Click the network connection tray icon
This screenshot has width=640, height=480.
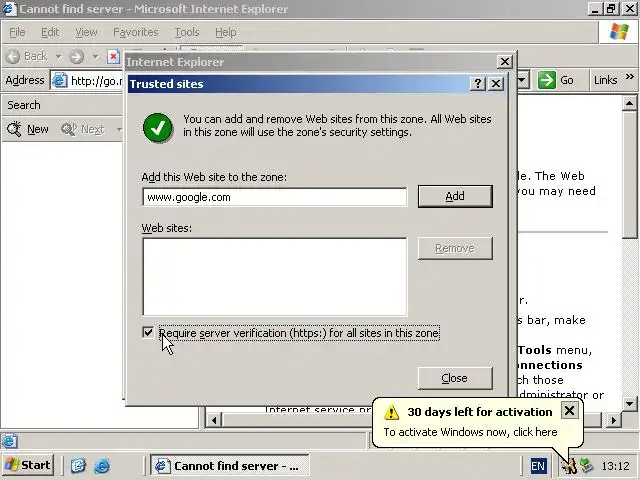(x=586, y=466)
